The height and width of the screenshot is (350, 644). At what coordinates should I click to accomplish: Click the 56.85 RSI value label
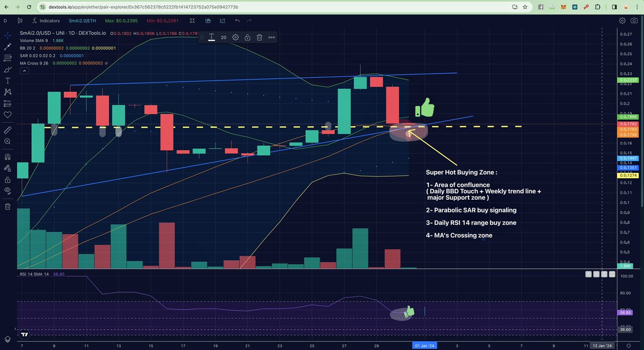(626, 312)
